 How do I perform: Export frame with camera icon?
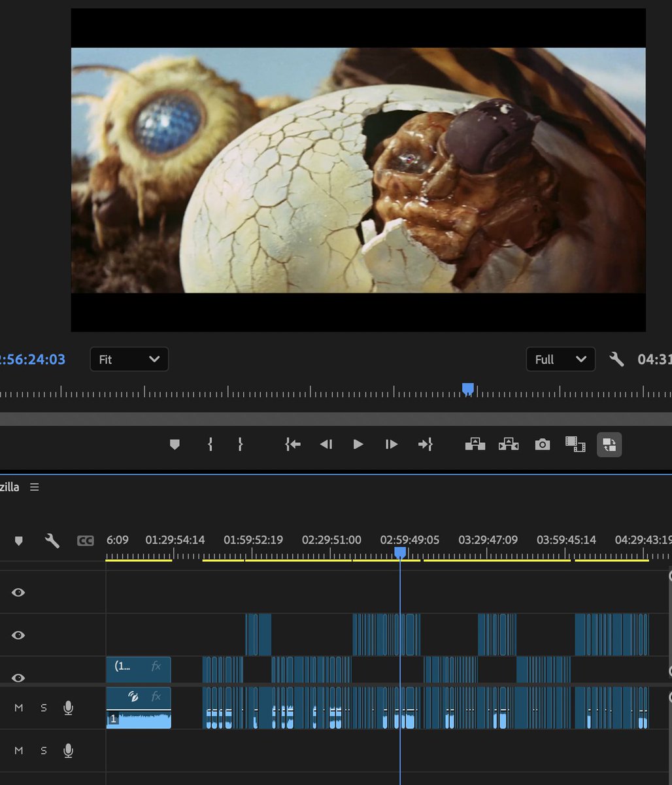coord(542,444)
